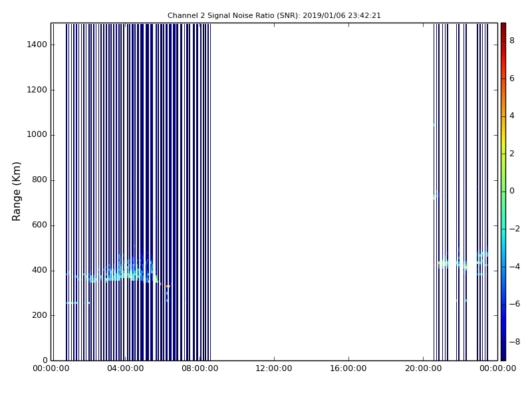Click the 800 y-axis tick label

coord(39,180)
